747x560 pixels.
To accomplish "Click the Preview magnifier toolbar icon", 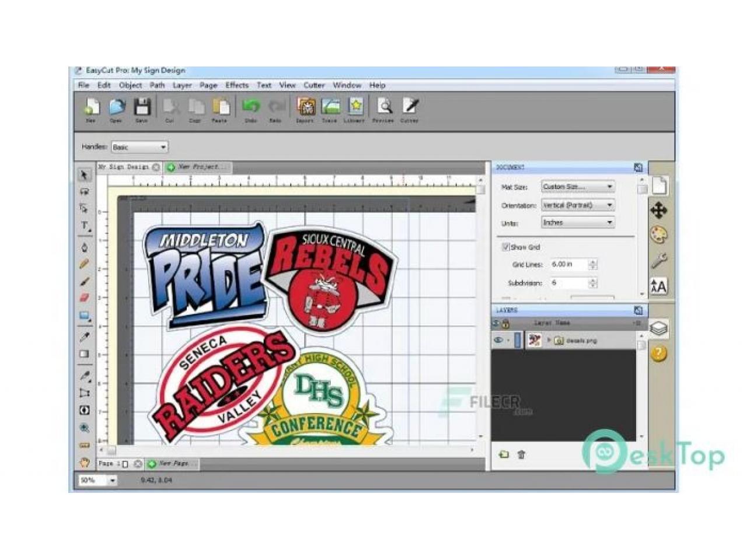I will 384,106.
